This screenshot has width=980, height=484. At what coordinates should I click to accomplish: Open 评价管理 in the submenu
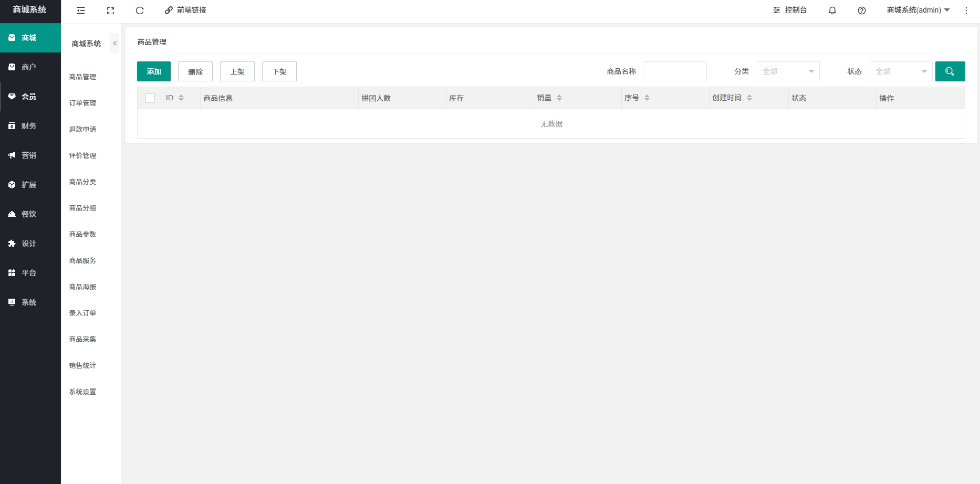tap(82, 155)
